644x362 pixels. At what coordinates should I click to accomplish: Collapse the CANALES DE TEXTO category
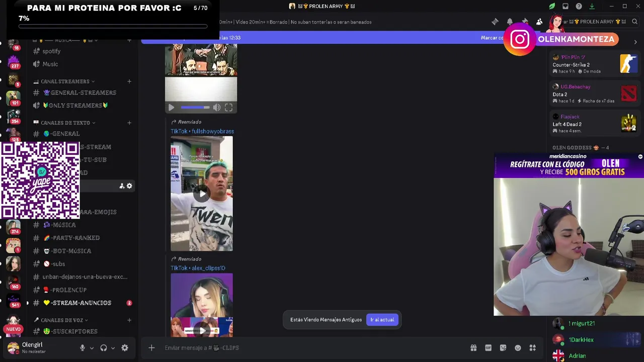click(64, 123)
